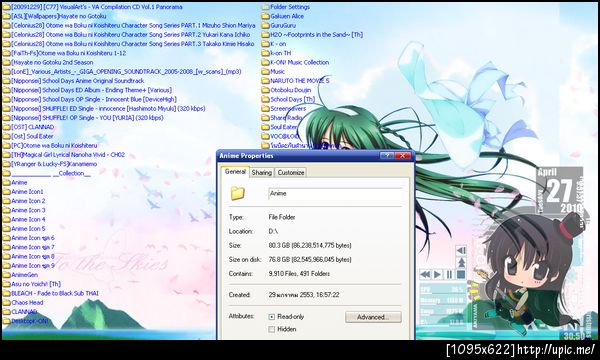Select the [Ost] Soul Eater folder icon
The width and height of the screenshot is (600, 360).
[7, 136]
